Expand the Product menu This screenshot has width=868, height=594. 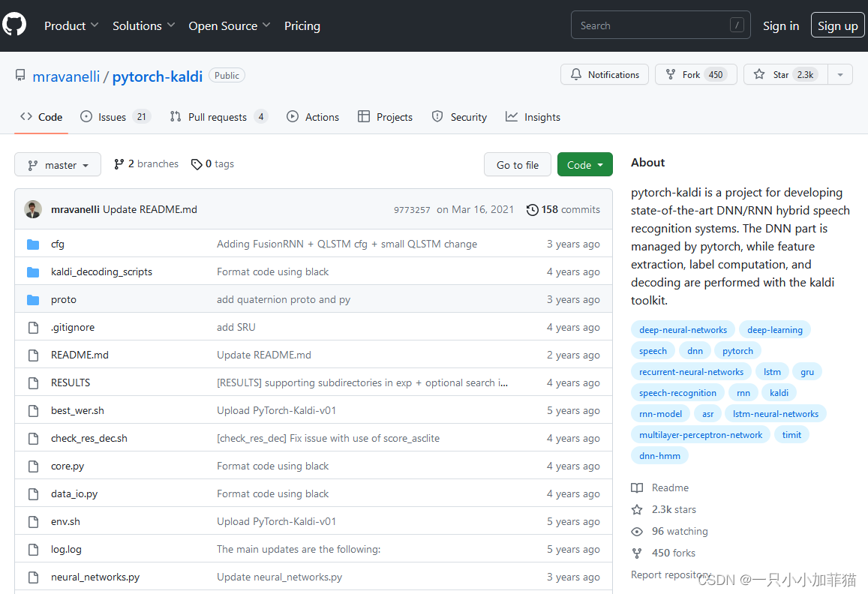[x=71, y=25]
